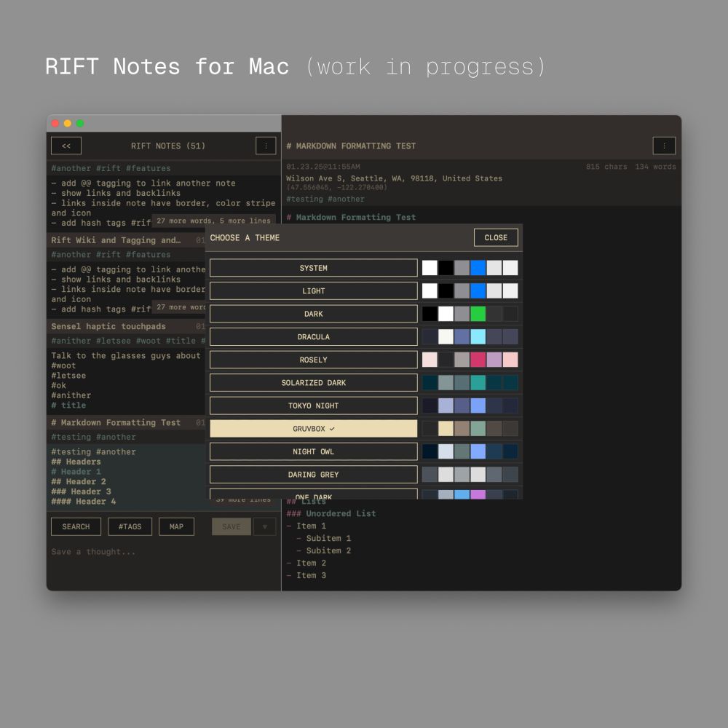The width and height of the screenshot is (728, 728).
Task: Click the white swatch in DARK row
Action: pos(446,314)
